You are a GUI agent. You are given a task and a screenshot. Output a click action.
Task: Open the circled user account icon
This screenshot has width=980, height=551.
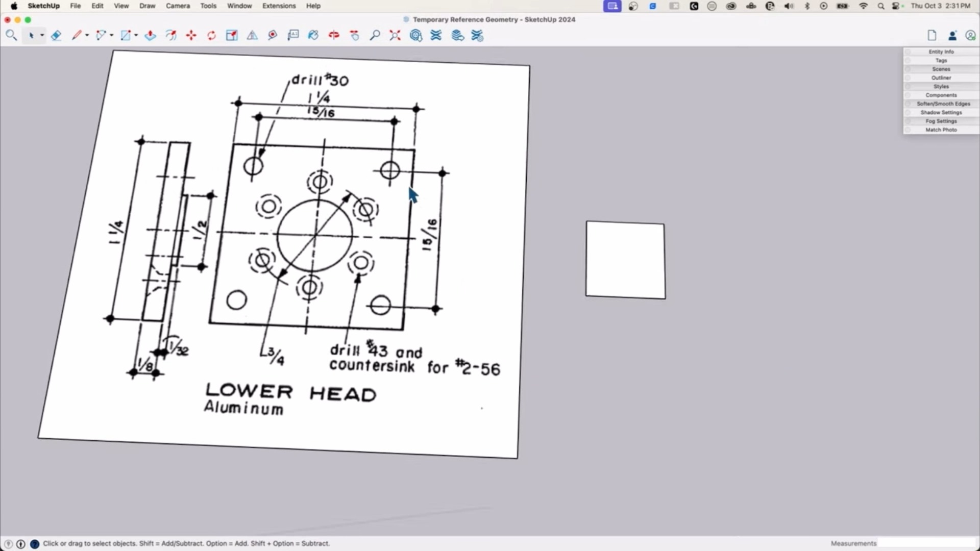[970, 36]
